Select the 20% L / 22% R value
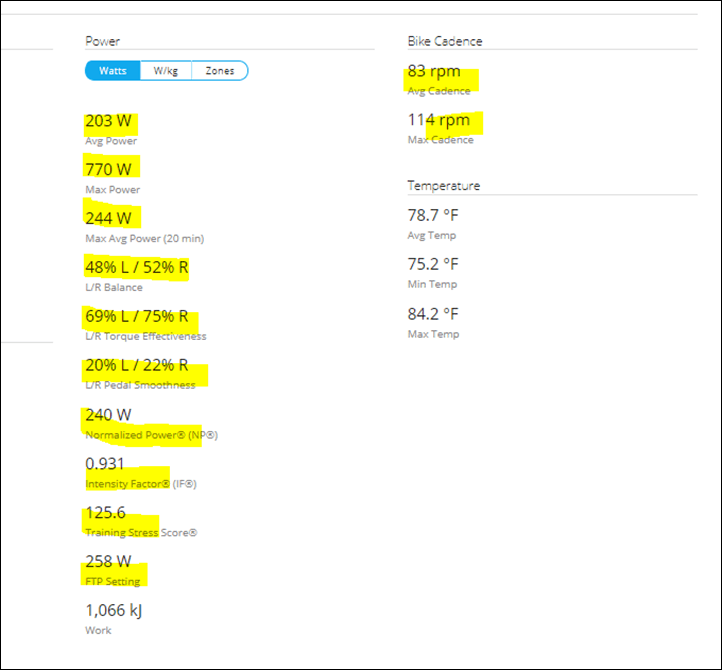 (x=137, y=365)
